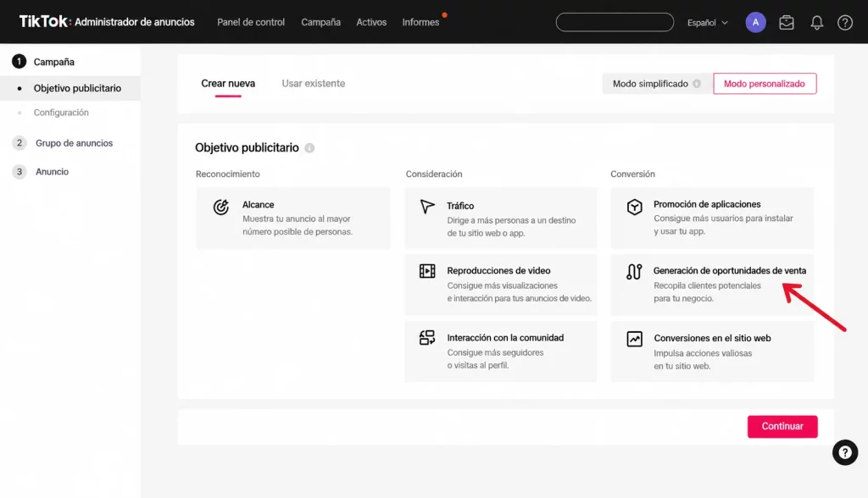Open the Español language dropdown
The width and height of the screenshot is (868, 498).
pos(708,23)
